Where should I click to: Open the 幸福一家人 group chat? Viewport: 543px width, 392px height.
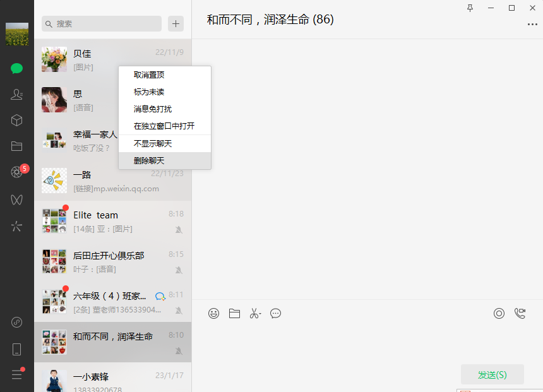[76, 140]
